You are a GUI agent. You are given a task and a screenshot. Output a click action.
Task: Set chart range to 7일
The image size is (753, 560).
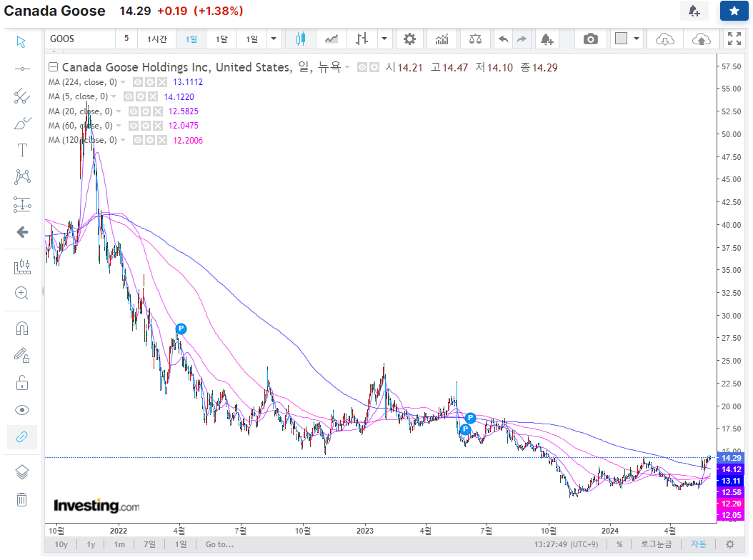[x=150, y=544]
